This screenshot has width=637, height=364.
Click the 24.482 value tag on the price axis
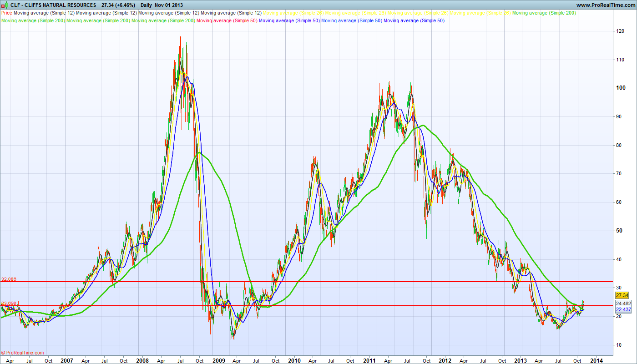[623, 303]
